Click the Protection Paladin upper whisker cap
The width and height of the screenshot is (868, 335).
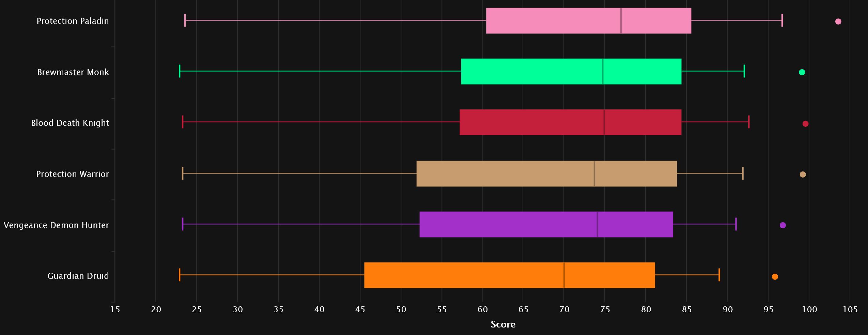coord(782,20)
